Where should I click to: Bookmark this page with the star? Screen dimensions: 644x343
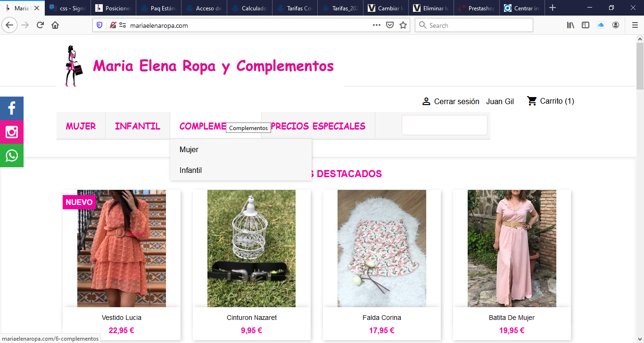[x=403, y=25]
